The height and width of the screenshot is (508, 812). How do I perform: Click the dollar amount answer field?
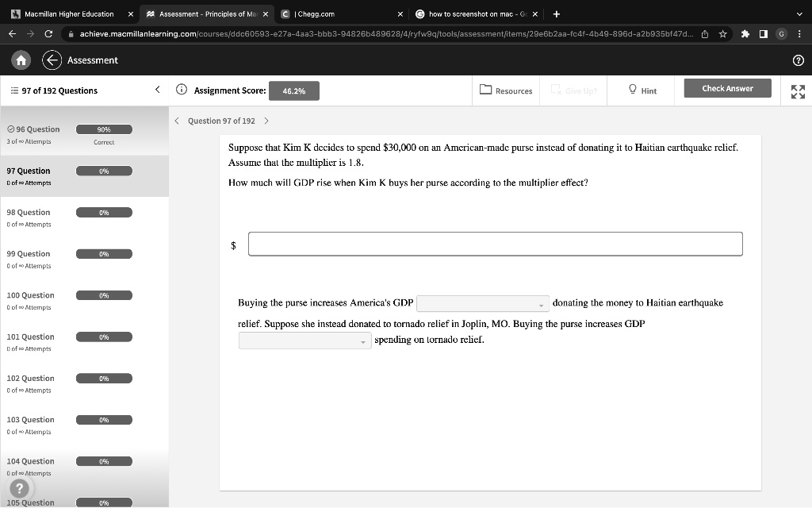[495, 244]
